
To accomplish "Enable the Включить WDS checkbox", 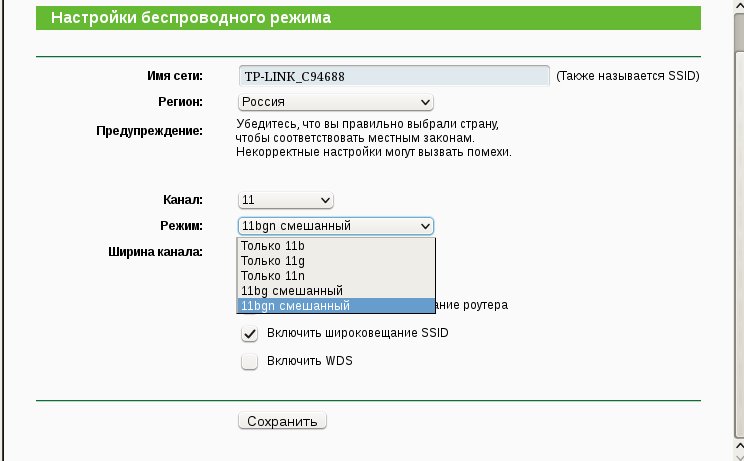I will (250, 361).
